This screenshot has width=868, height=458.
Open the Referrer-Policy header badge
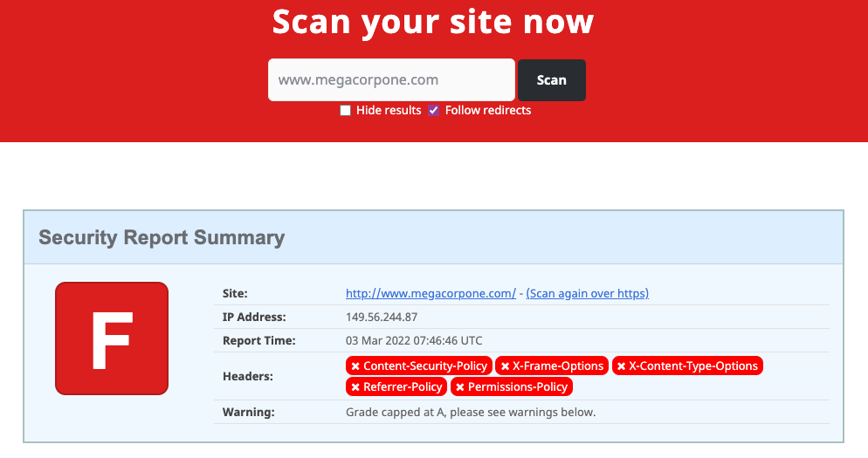pos(396,386)
